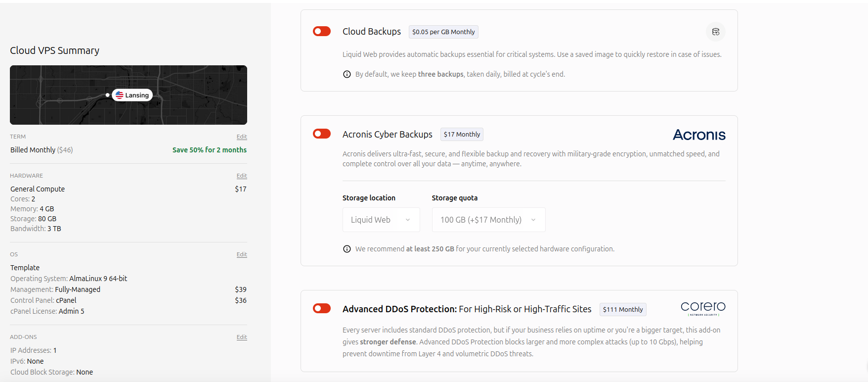The height and width of the screenshot is (382, 868).
Task: Click the $0.05 per GB Monthly price tag
Action: tap(443, 32)
